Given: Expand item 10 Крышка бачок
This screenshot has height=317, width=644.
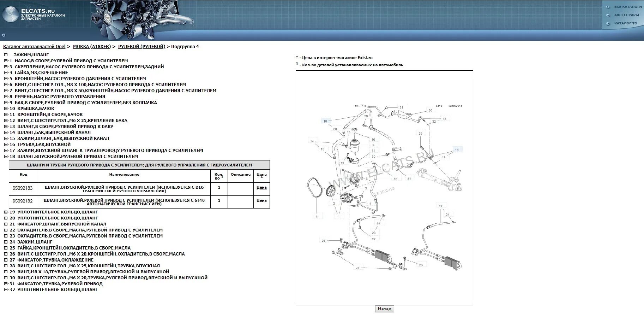Looking at the screenshot, I should click(6, 109).
